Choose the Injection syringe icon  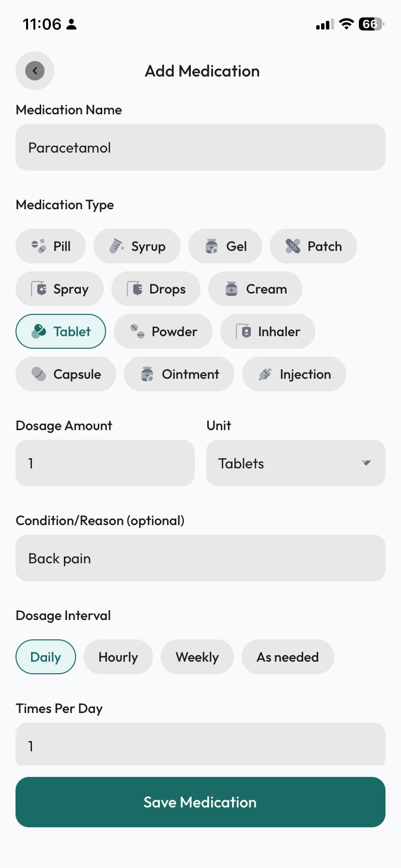265,374
